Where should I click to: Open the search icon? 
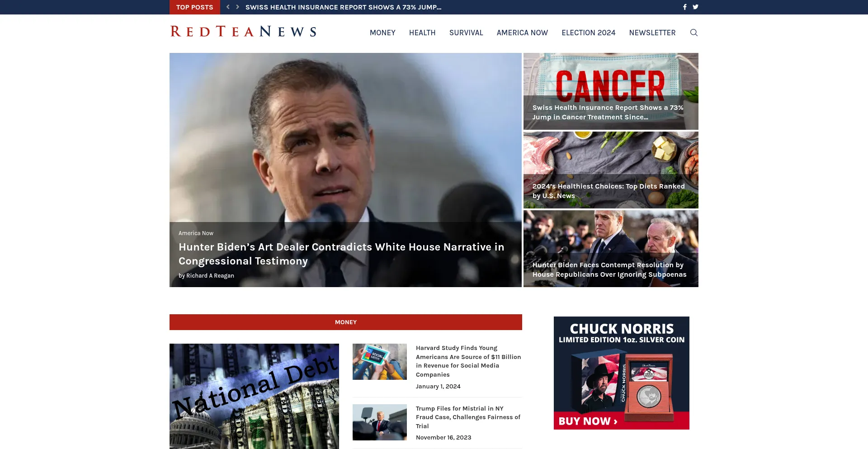(x=693, y=33)
